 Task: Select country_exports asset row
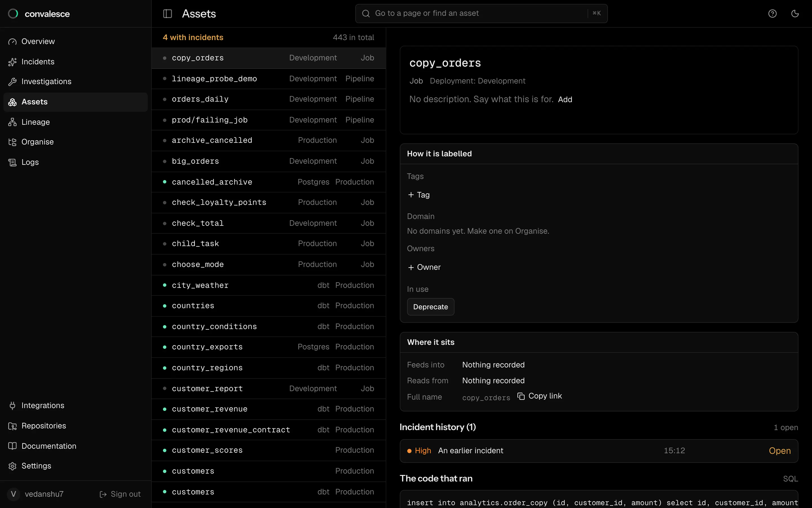coord(268,347)
